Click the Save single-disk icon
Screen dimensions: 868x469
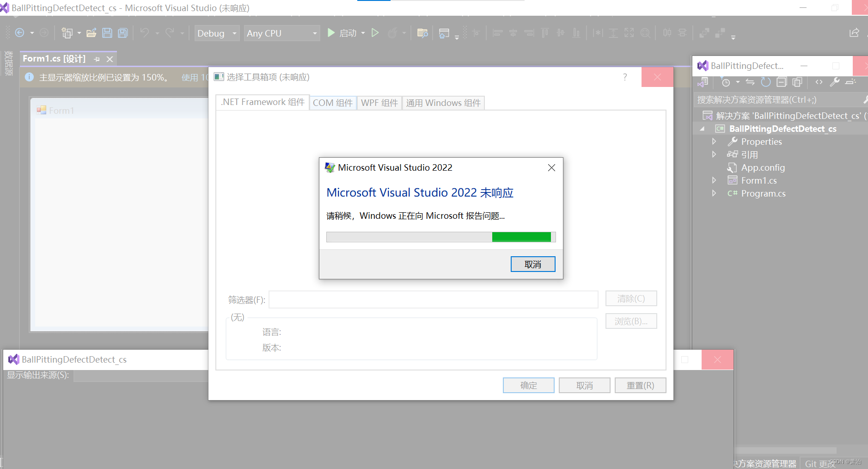pos(107,33)
